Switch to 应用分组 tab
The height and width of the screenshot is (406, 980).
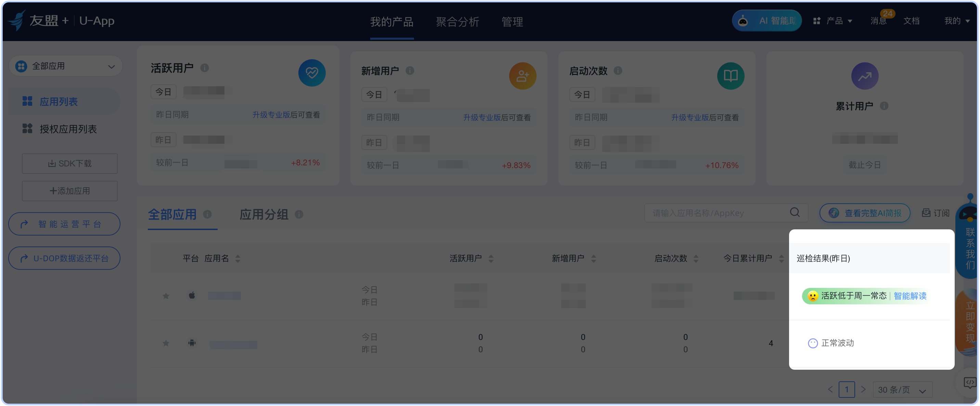click(x=263, y=214)
